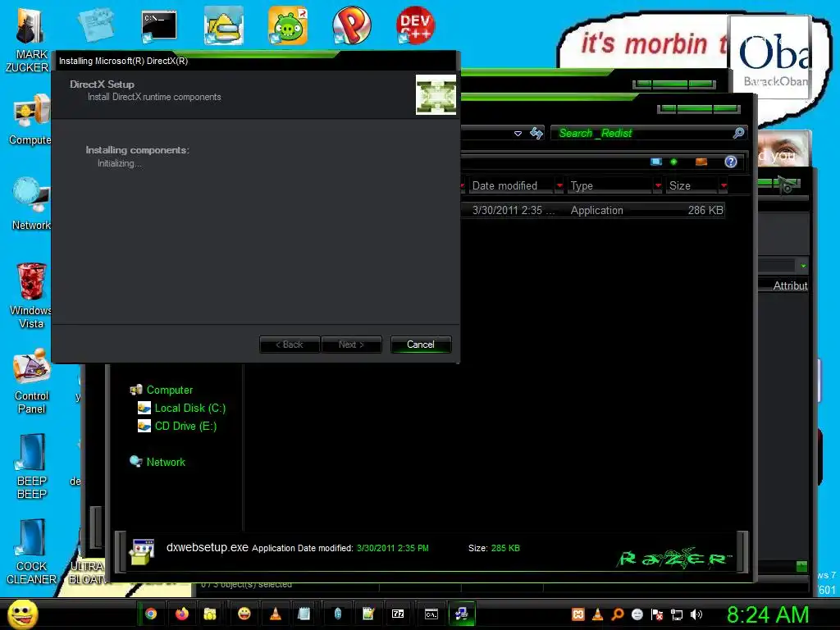Switch to the DirectX installer taskbar button

tap(461, 614)
